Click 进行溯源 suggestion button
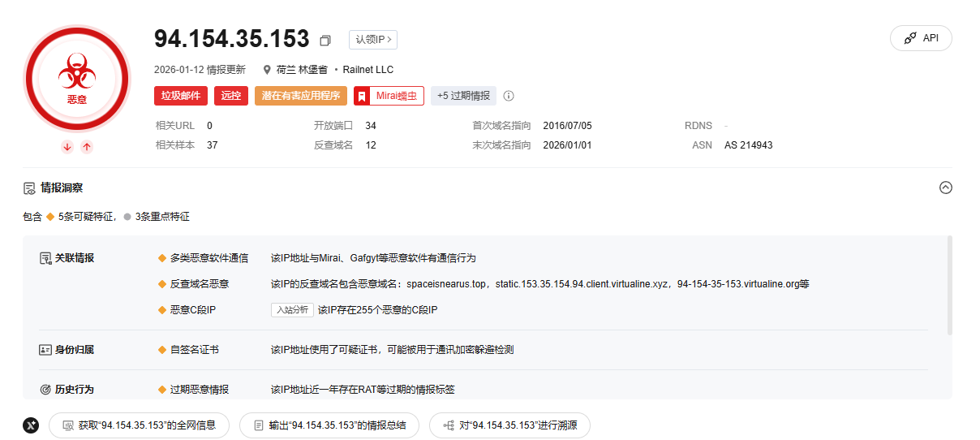This screenshot has width=980, height=440. [x=509, y=425]
